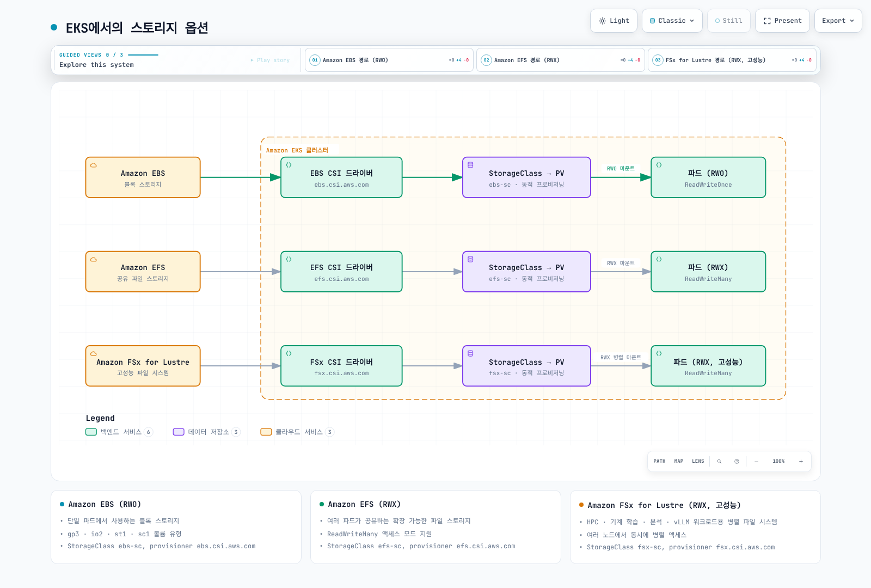Select the FSx CSI 드라이버 node
Screen dimensions: 871x588
tap(341, 366)
